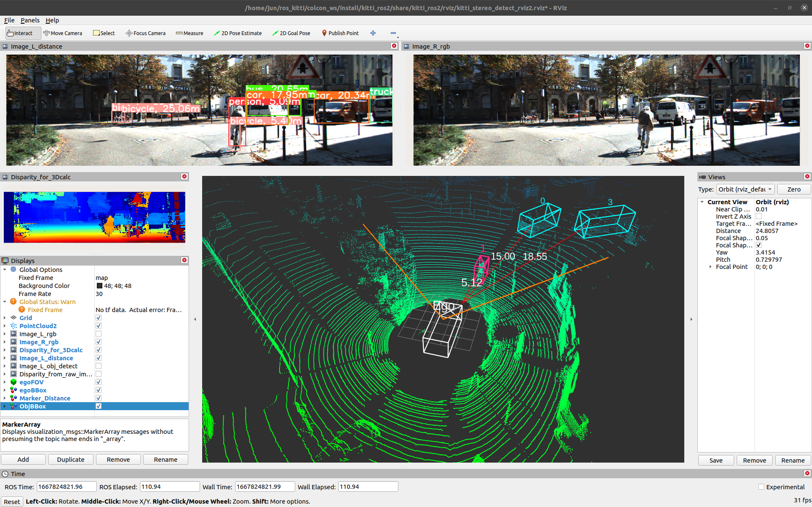Choose the 2D Pose Estimate tool
The width and height of the screenshot is (812, 507).
[x=238, y=33]
